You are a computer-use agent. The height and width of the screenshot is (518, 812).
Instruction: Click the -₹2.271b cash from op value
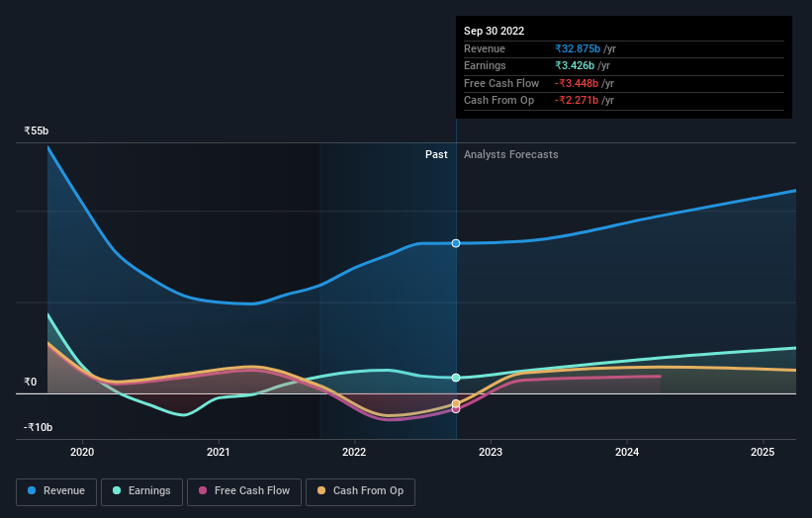click(577, 101)
